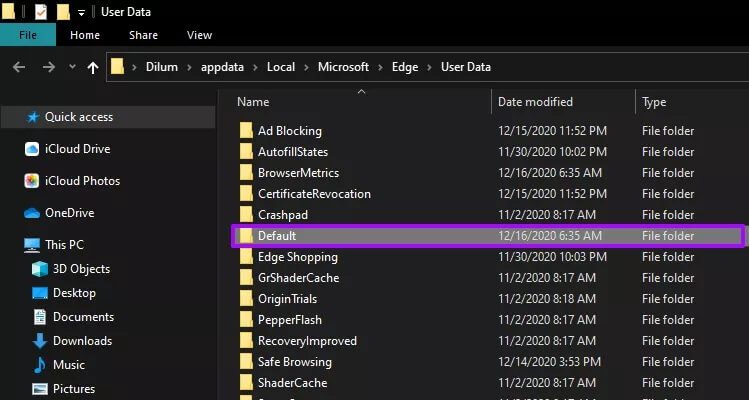749x400 pixels.
Task: Click Local in the address breadcrumb
Action: [281, 67]
